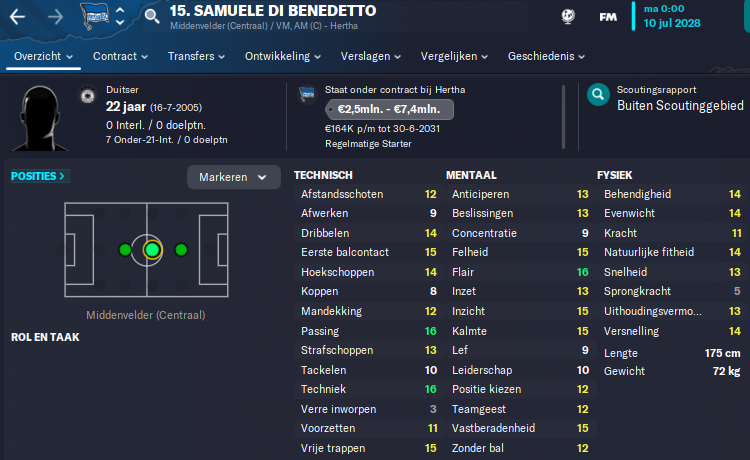Expand the Markeren dropdown
Viewport: 750px width, 460px height.
(x=233, y=177)
